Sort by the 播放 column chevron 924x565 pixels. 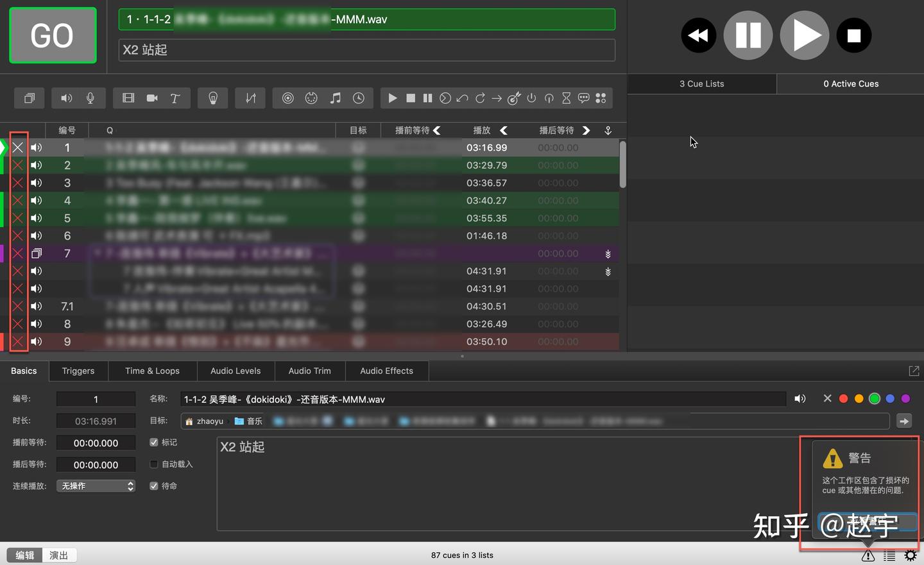[504, 130]
